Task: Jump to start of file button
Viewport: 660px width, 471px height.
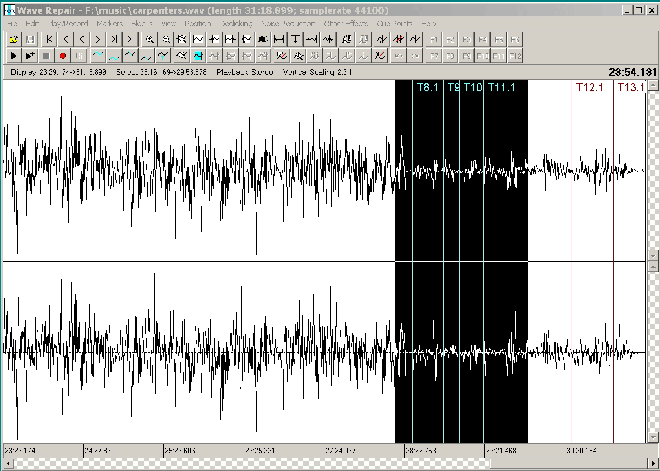Action: (50, 39)
